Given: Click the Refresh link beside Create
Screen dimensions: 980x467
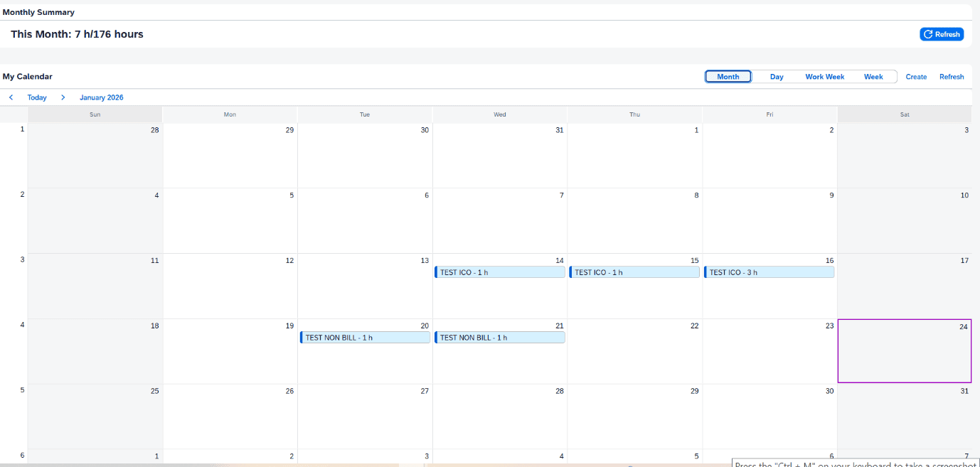Looking at the screenshot, I should [x=952, y=77].
